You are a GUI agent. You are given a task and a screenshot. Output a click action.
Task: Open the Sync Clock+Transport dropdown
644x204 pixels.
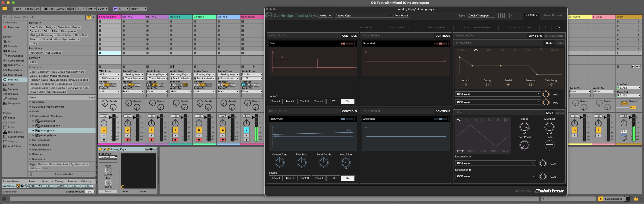(x=480, y=16)
